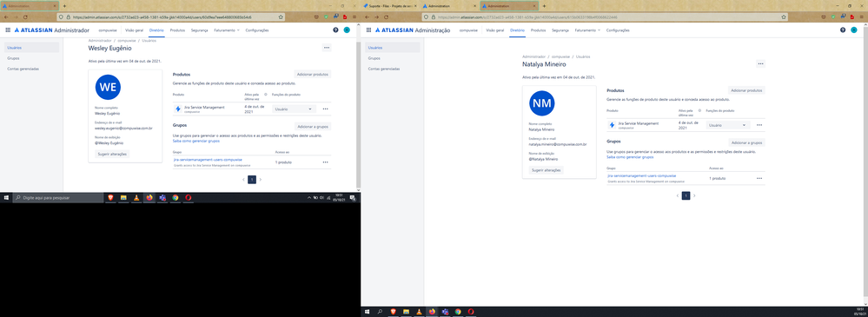Switch to Suporte - Filas browser tab
Screen dimensions: 868x317
(390, 5)
